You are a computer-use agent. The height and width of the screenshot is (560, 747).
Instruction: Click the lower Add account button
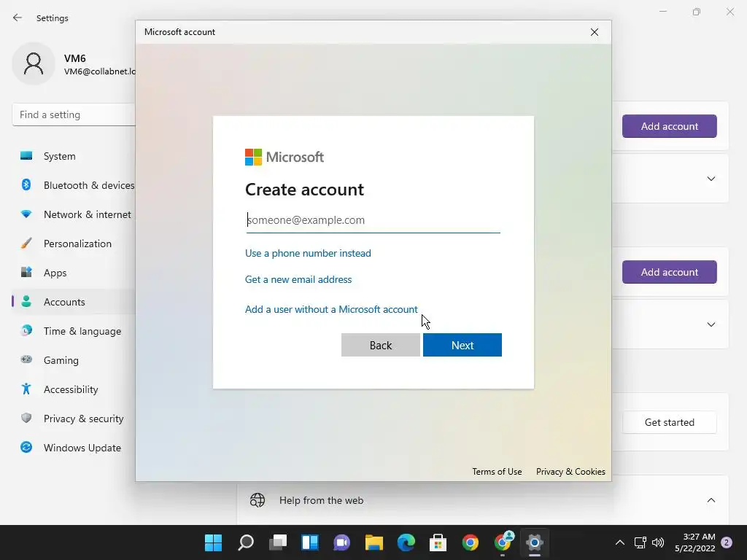tap(670, 272)
